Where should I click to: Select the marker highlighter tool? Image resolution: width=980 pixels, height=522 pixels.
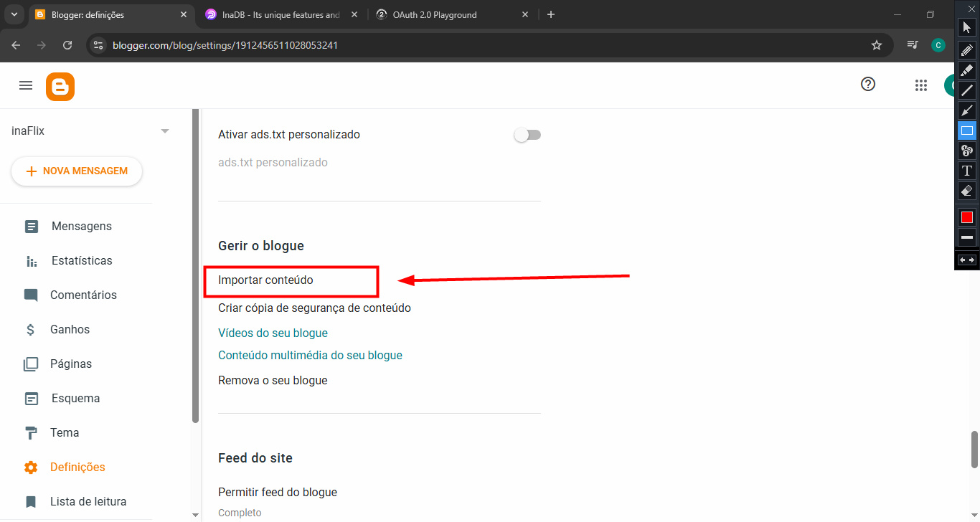tap(966, 70)
